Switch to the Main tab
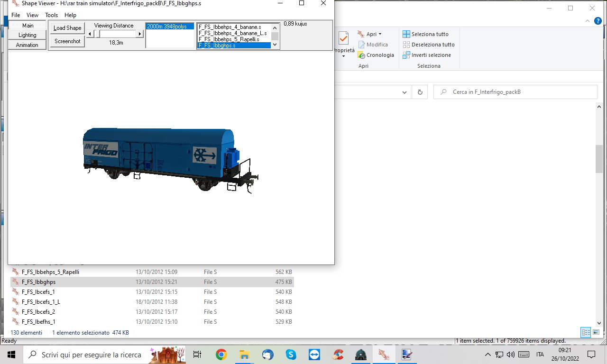This screenshot has height=364, width=607. click(28, 26)
